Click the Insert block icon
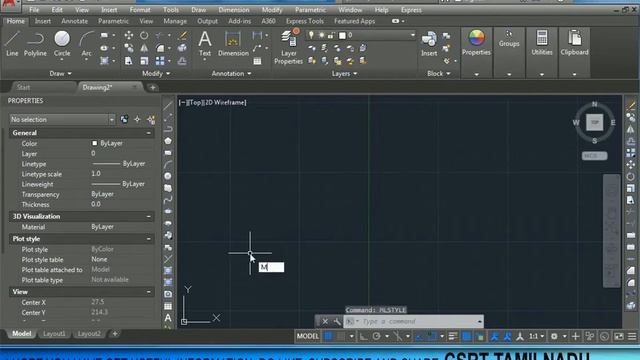Screen dimensions: 640x360 (429, 43)
